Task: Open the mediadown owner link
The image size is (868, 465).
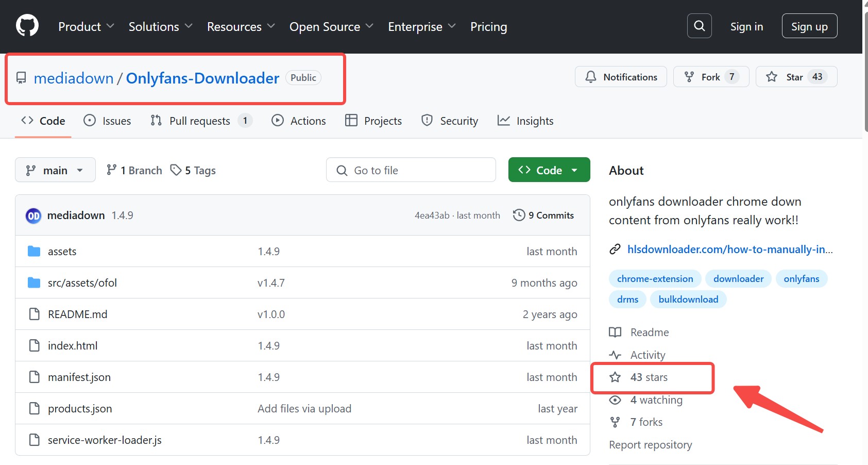Action: 74,78
